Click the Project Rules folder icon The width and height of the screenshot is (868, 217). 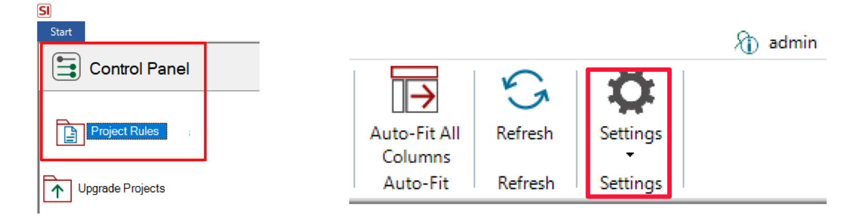pos(71,132)
